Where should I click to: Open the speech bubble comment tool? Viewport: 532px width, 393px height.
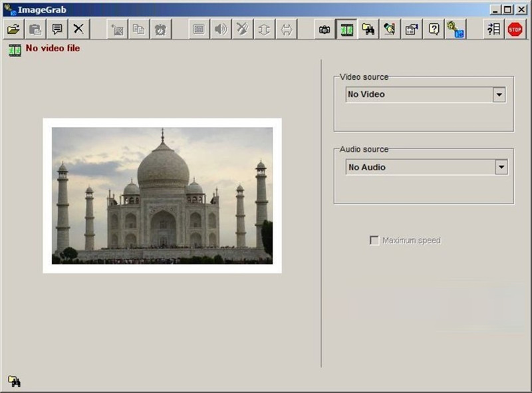(x=57, y=29)
